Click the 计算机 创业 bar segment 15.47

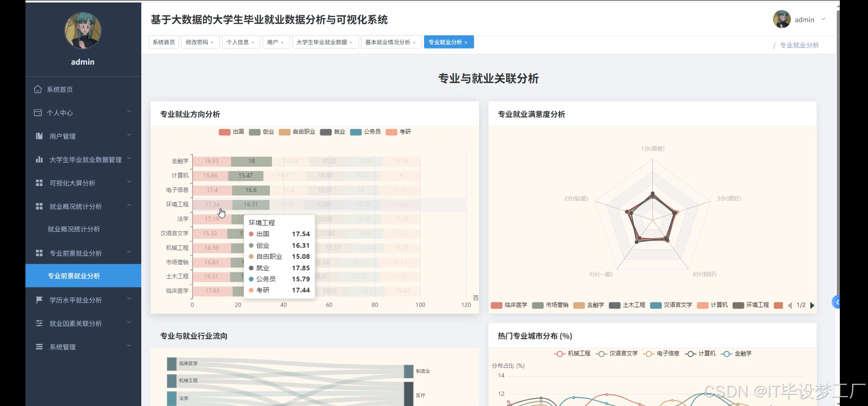point(245,176)
